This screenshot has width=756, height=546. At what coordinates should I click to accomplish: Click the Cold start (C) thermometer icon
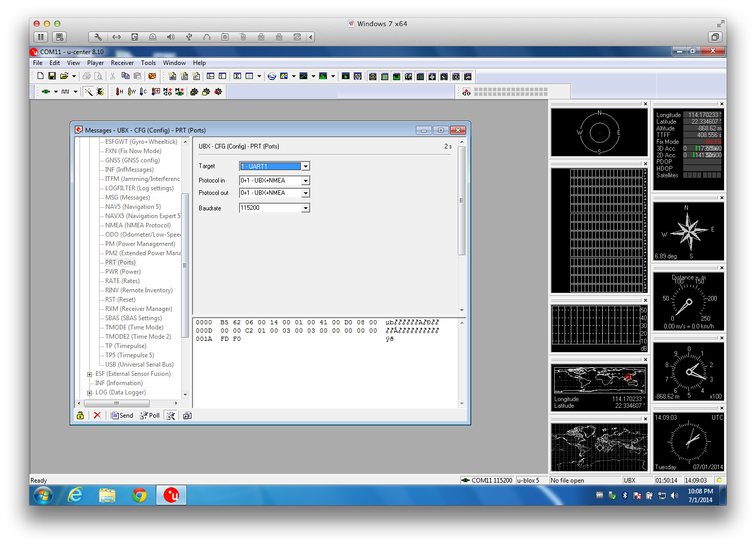pos(143,91)
